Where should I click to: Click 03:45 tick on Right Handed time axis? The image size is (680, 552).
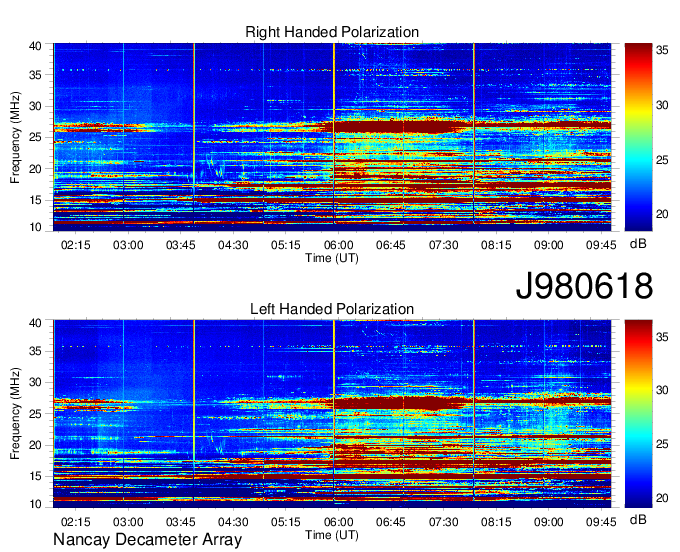(x=180, y=245)
